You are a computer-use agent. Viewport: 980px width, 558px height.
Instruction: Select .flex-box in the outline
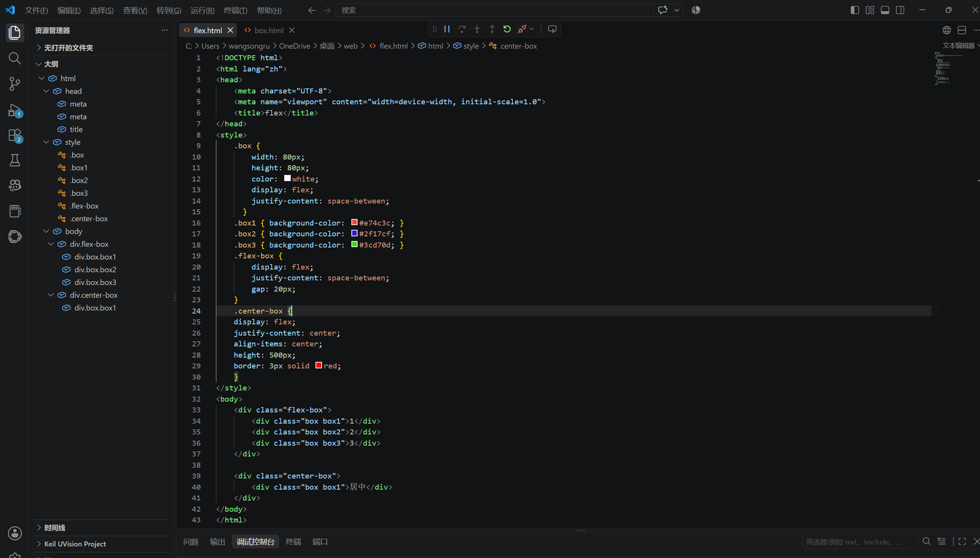(x=84, y=206)
